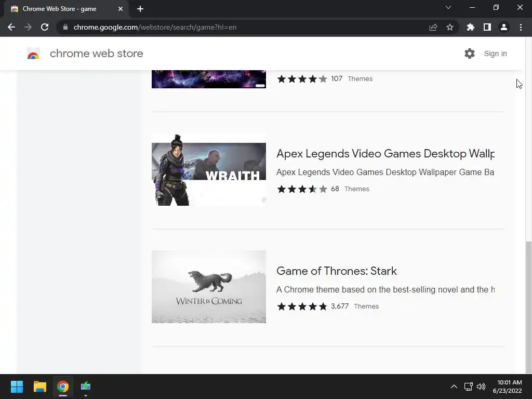Screen dimensions: 532x399
Task: Go back to the previous page
Action: [11, 27]
